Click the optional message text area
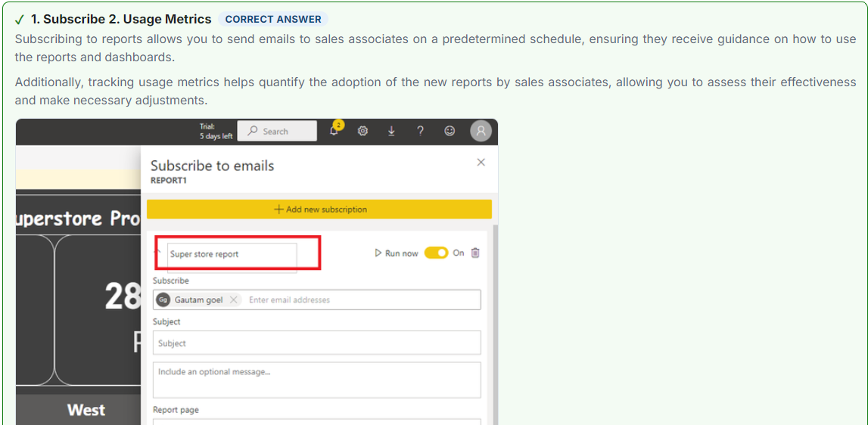Image resolution: width=868 pixels, height=425 pixels. [316, 380]
